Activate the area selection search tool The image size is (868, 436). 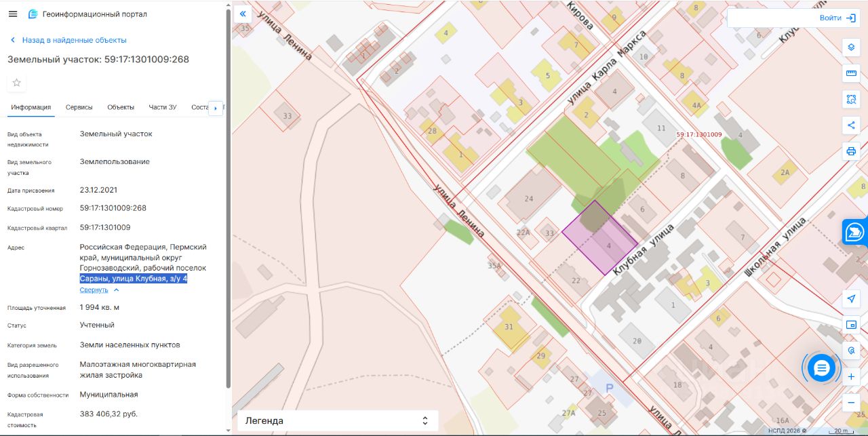pos(851,99)
